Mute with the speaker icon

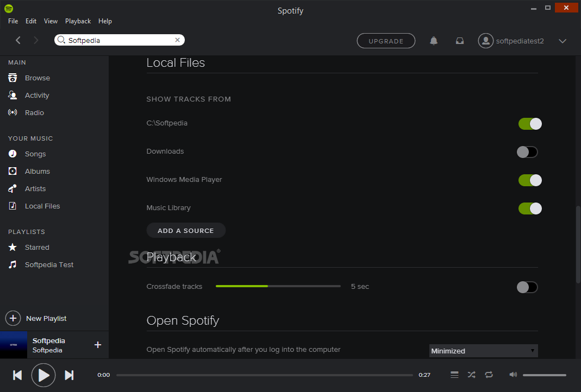[x=513, y=375]
